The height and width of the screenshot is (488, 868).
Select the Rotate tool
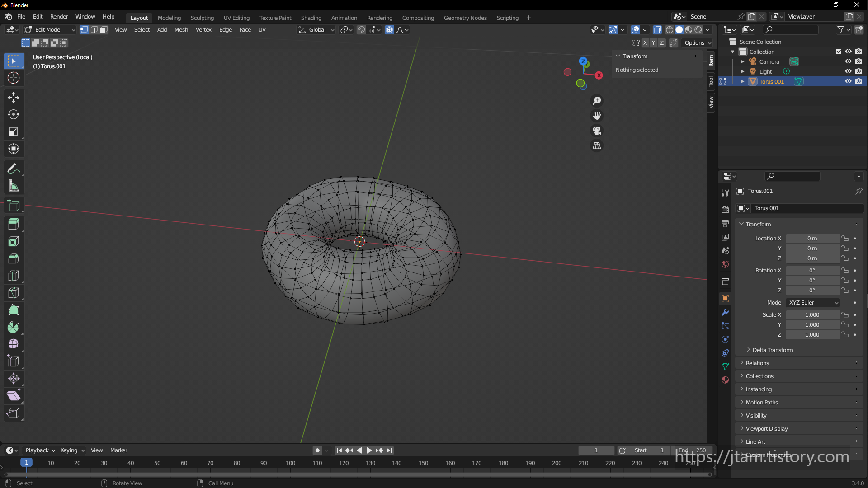[x=14, y=114]
